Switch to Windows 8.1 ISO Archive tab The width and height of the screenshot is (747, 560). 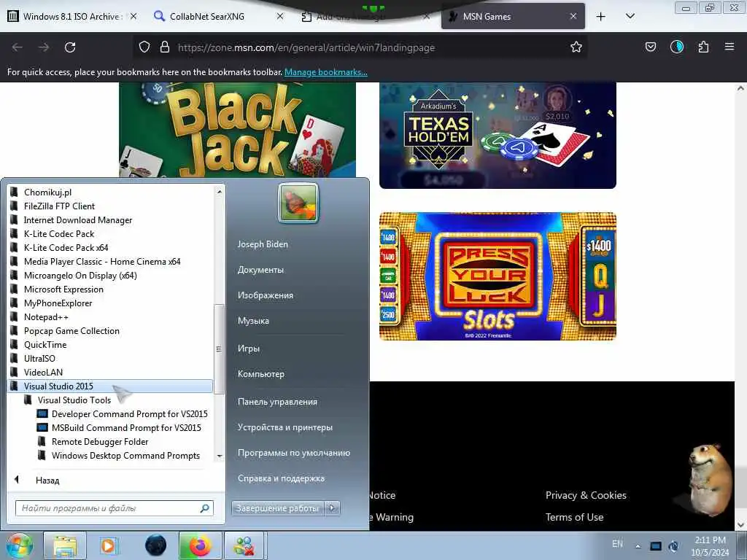[71, 17]
